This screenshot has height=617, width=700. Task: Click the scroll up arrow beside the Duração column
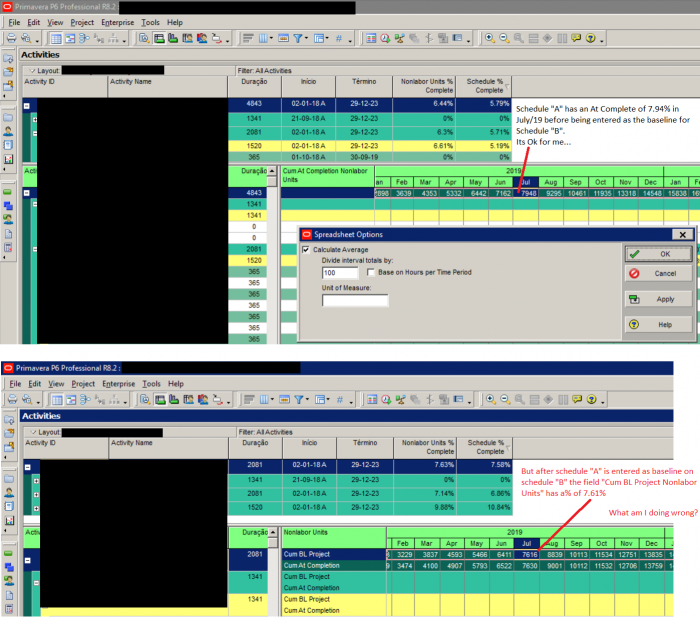click(x=272, y=171)
